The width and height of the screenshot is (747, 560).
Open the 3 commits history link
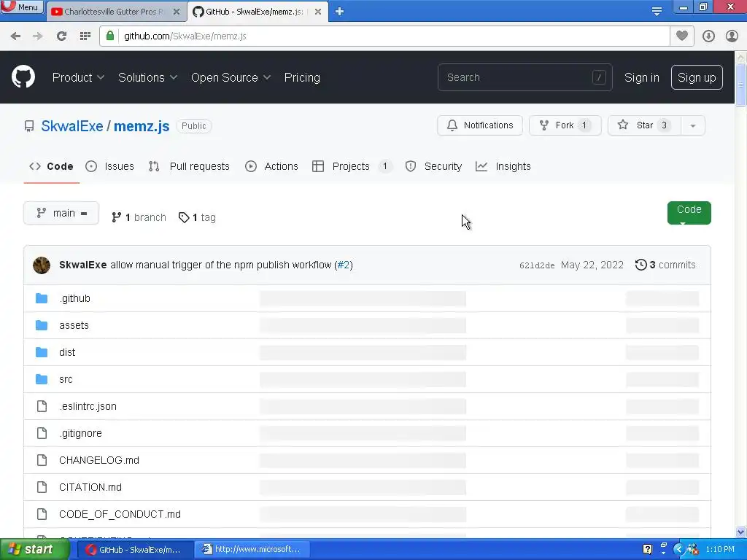click(665, 265)
